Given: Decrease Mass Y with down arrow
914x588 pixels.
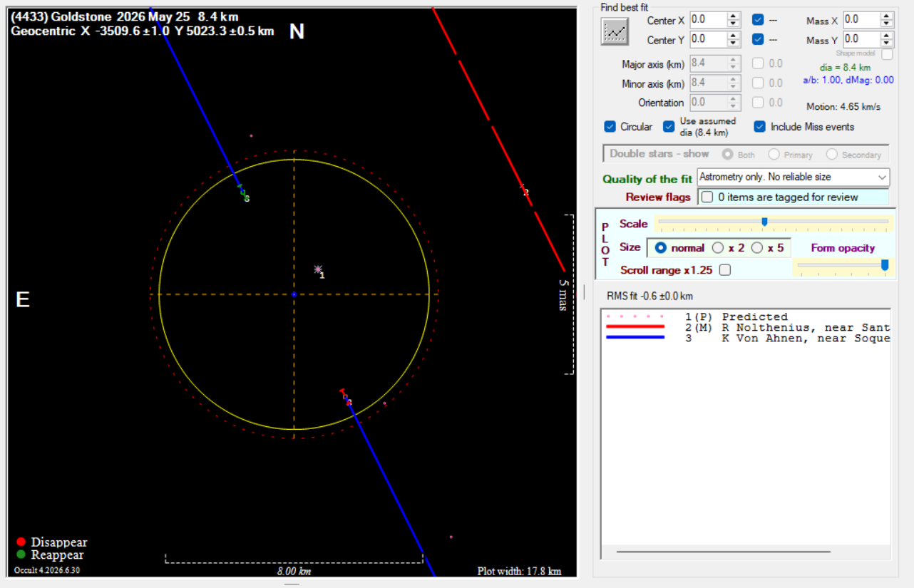Looking at the screenshot, I should [x=886, y=43].
